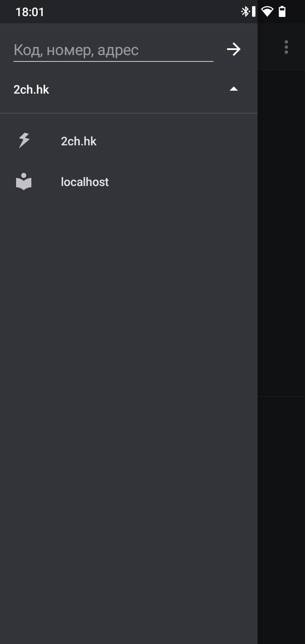Tap the 18:01 clock in the status bar
Screen dimensions: 305x644
point(30,12)
